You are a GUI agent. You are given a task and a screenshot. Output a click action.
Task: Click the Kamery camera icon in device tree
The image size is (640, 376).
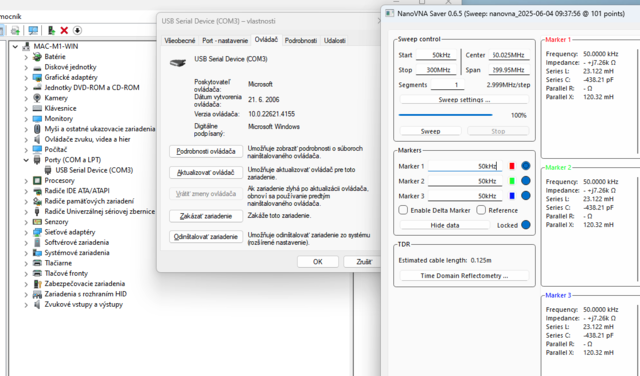pyautogui.click(x=37, y=98)
